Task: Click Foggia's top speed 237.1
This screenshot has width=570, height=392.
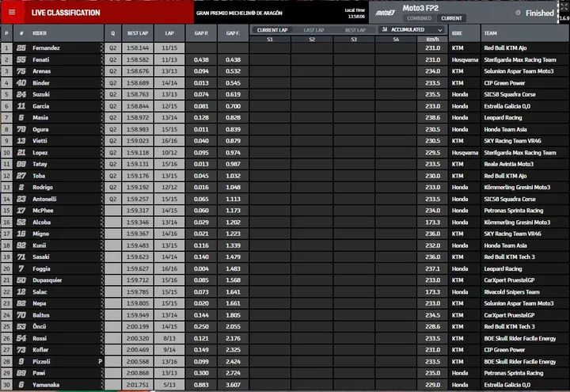Action: coord(432,268)
